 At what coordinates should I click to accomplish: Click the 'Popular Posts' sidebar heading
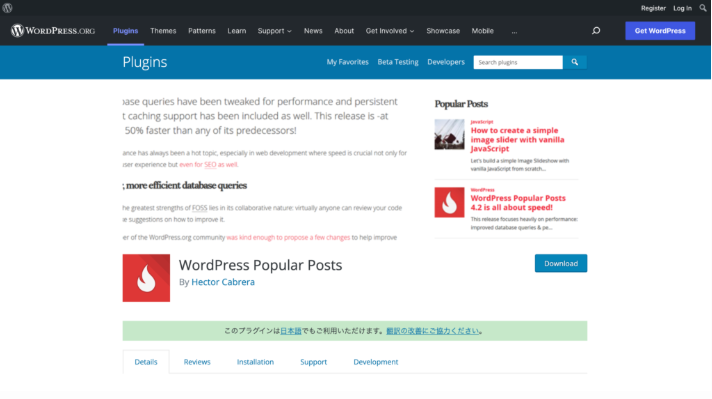(461, 104)
